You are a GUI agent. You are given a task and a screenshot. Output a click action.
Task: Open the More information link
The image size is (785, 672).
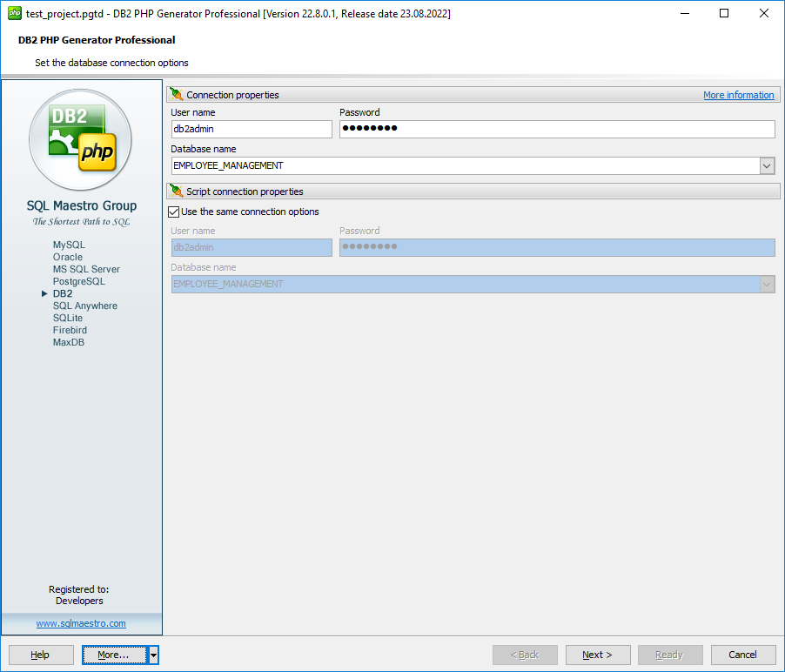pos(738,94)
